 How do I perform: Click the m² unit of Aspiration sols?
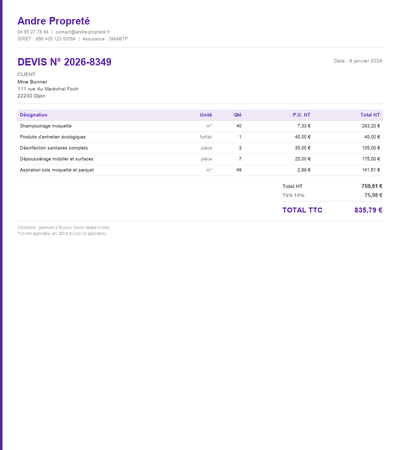click(x=209, y=170)
